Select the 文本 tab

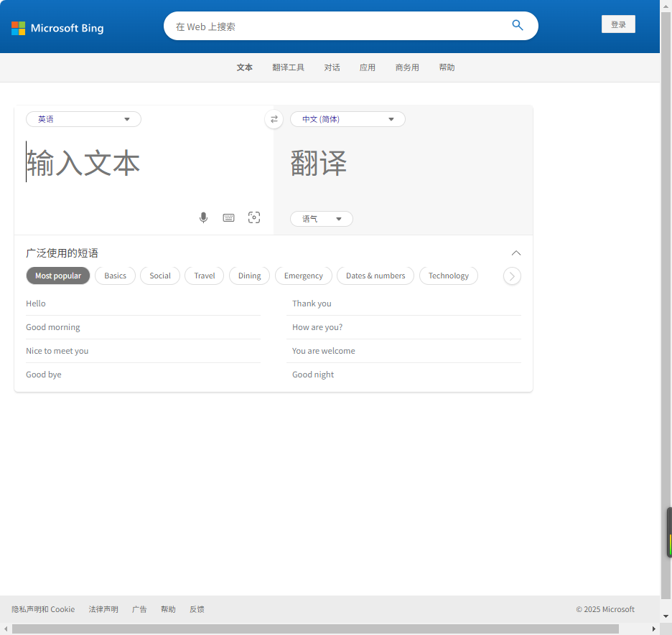pyautogui.click(x=245, y=67)
